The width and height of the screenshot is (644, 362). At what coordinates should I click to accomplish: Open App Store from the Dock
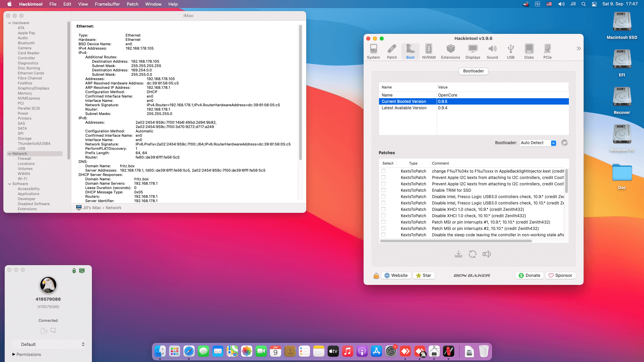[x=376, y=351]
